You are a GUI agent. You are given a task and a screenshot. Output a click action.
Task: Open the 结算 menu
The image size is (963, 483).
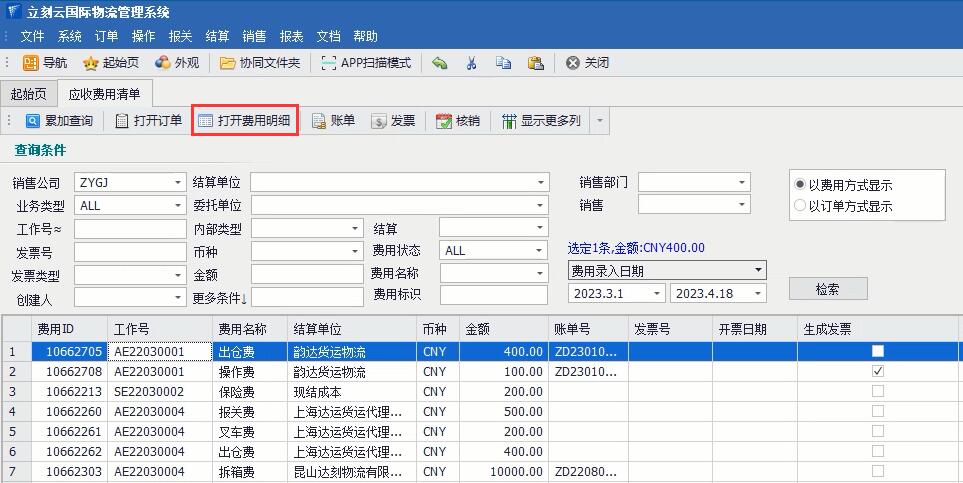pos(217,36)
